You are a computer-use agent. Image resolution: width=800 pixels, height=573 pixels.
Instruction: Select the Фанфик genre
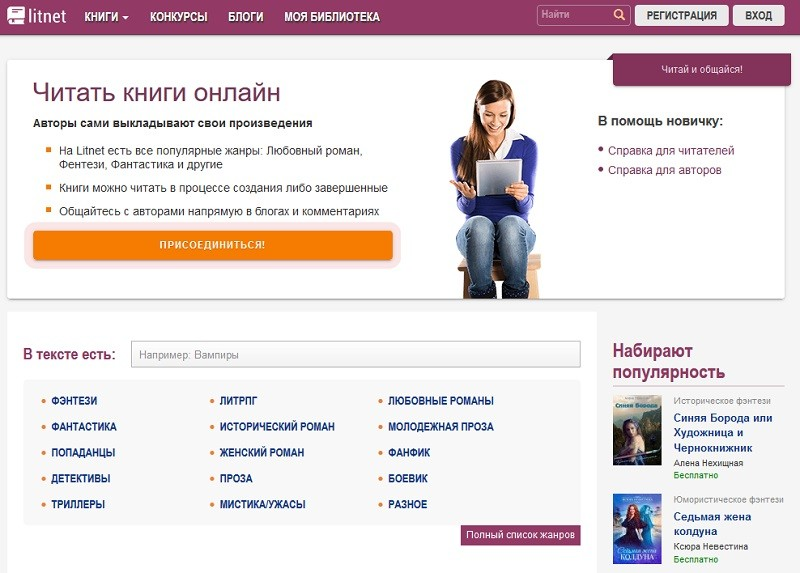click(x=409, y=453)
